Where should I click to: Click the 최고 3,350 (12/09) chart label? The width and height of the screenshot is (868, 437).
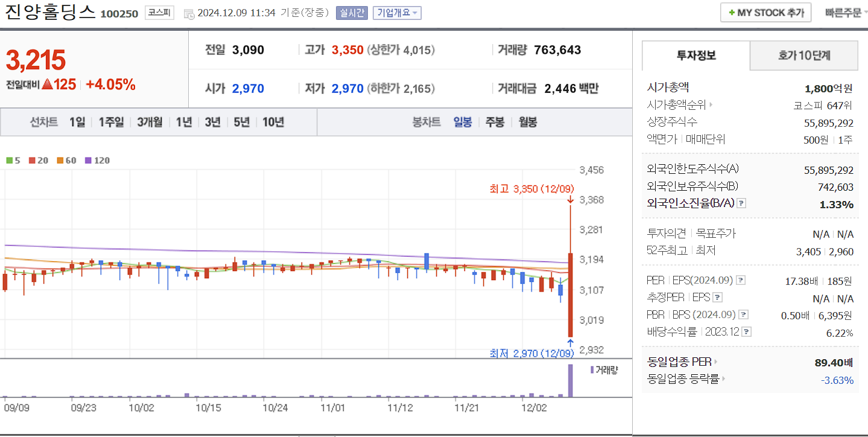(532, 189)
